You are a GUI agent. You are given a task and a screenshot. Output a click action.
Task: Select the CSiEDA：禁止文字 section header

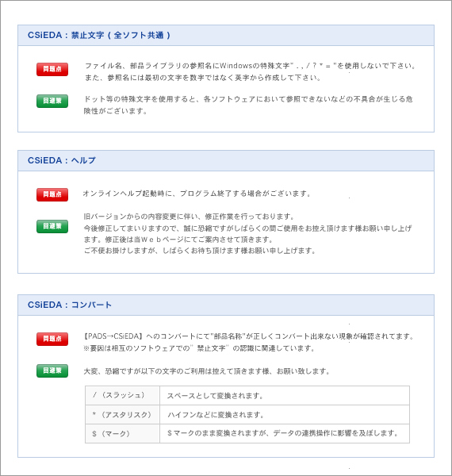click(226, 36)
